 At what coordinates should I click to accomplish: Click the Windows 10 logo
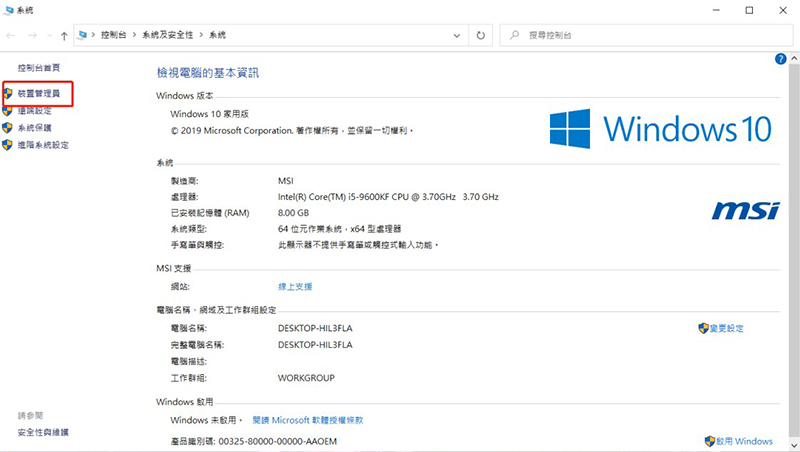click(661, 129)
